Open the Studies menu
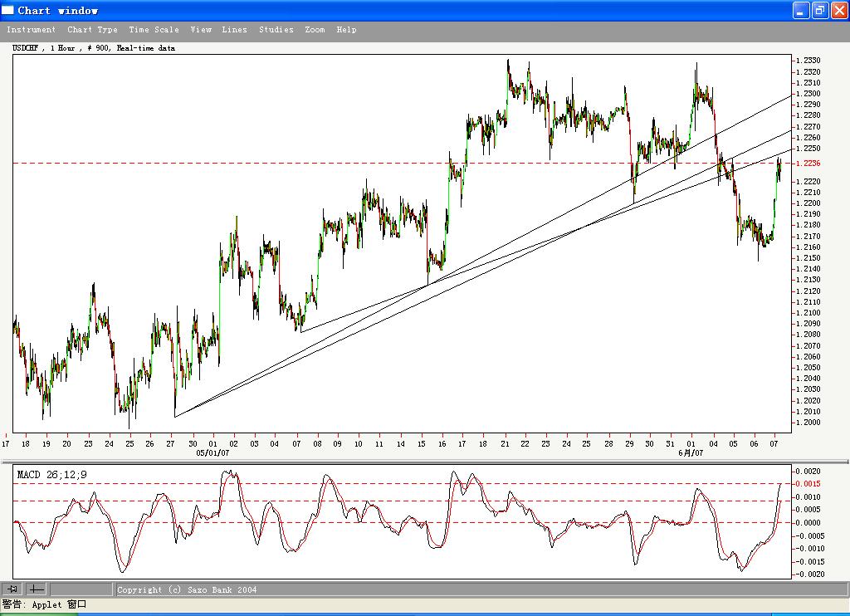Image resolution: width=850 pixels, height=616 pixels. tap(276, 30)
